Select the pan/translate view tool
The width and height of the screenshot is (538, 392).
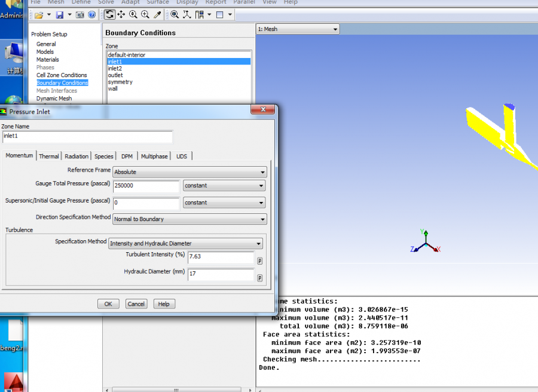(x=121, y=14)
